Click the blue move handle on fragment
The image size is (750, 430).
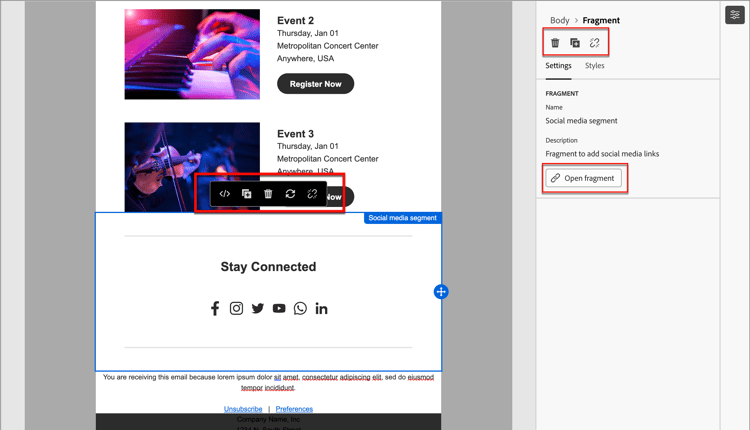tap(441, 292)
